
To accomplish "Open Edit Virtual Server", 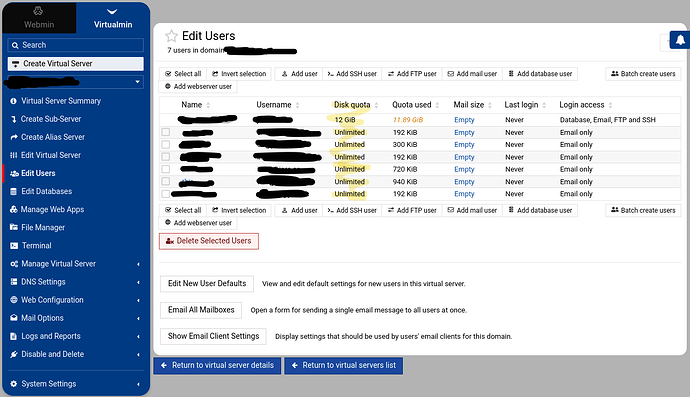I will [51, 155].
